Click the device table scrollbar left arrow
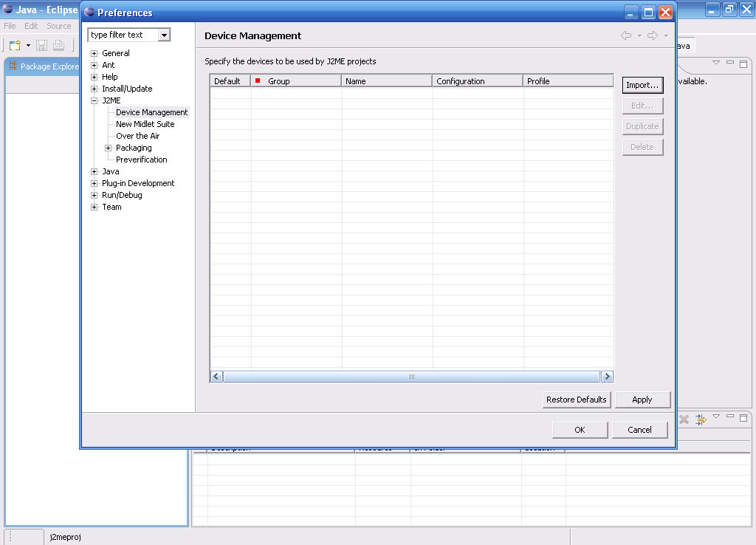756x545 pixels. tap(217, 376)
